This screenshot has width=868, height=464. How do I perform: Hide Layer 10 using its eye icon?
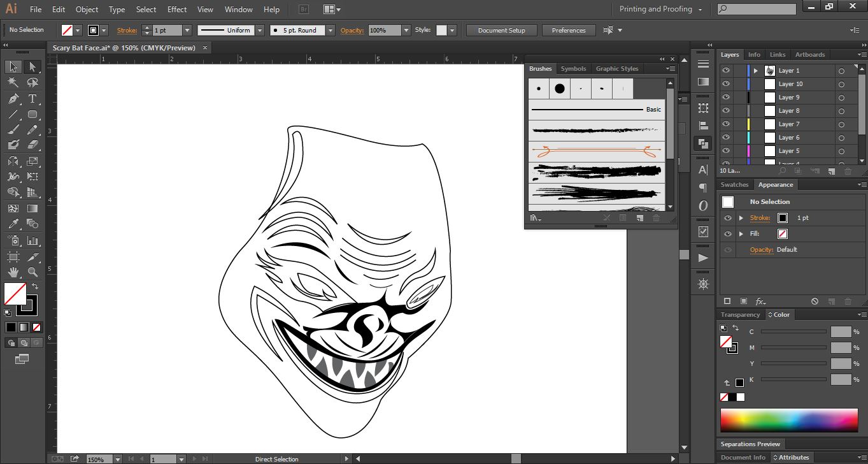[726, 84]
